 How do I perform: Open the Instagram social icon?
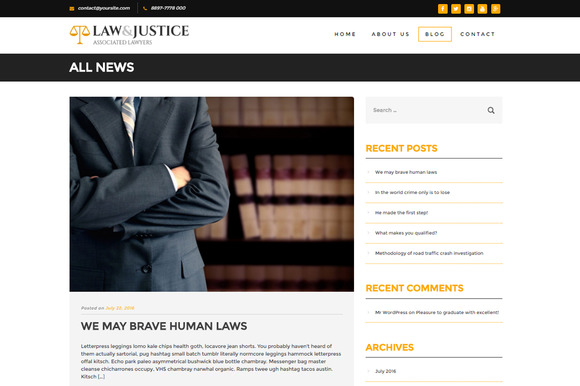click(469, 9)
